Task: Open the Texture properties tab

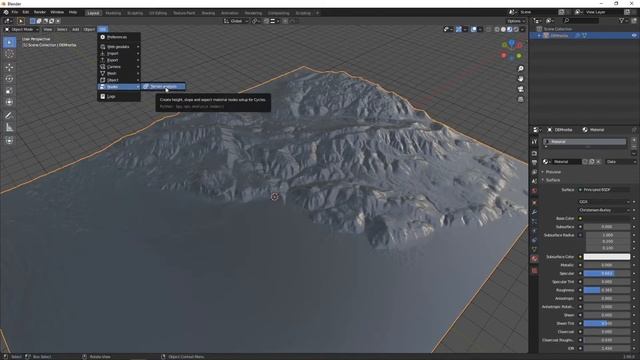Action: click(x=534, y=270)
